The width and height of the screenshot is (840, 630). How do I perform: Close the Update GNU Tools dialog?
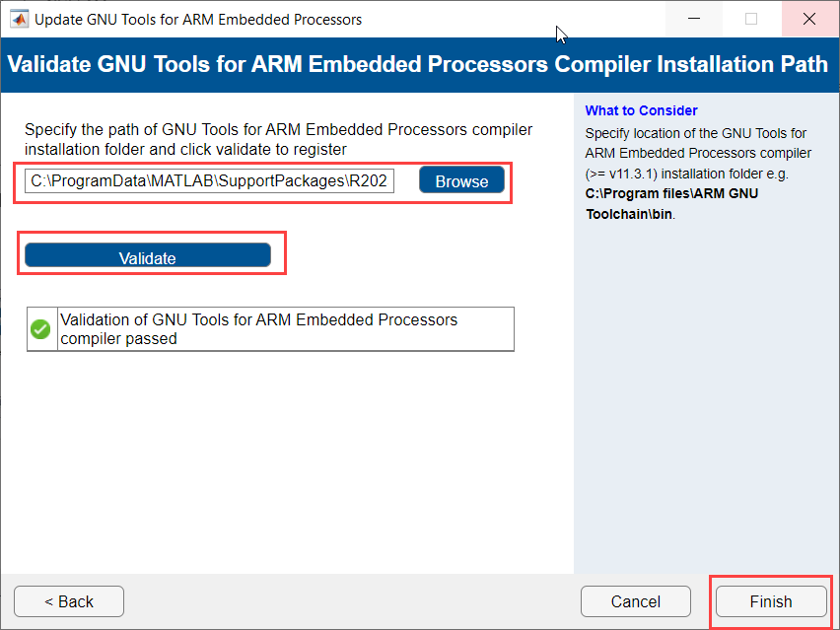click(x=808, y=19)
